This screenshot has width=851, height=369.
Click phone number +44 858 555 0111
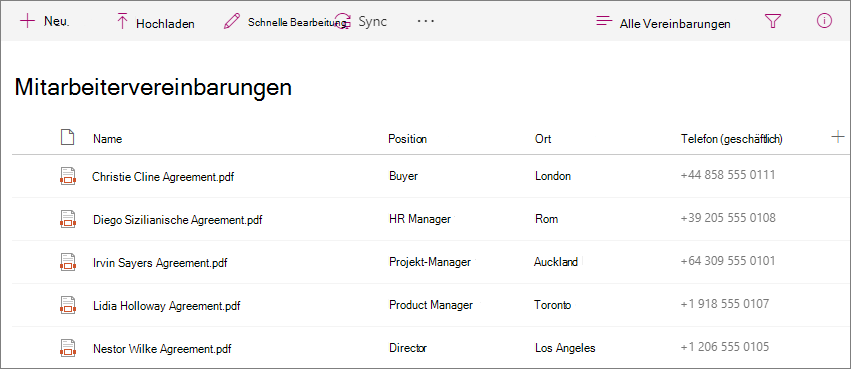coord(728,175)
